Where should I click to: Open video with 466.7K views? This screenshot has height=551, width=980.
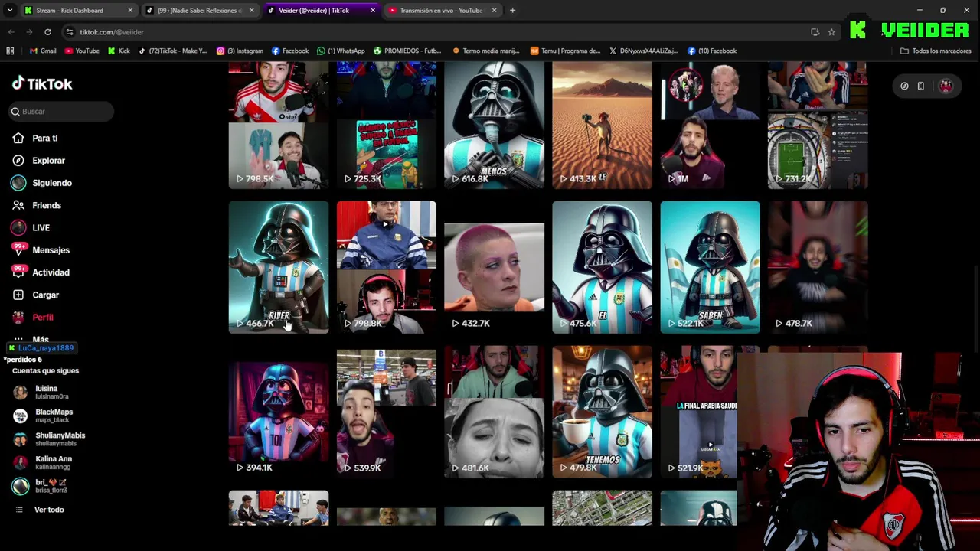279,267
